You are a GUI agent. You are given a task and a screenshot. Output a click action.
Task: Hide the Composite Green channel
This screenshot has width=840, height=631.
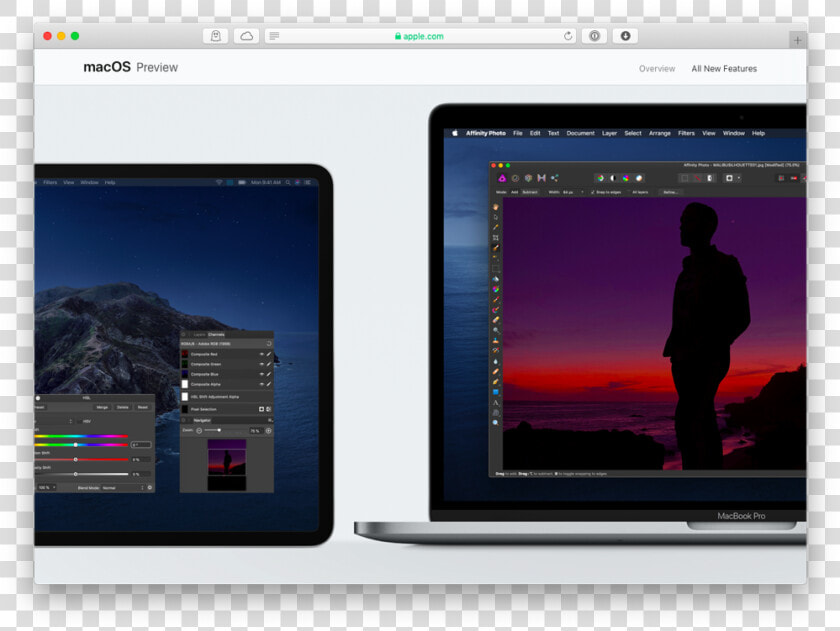coord(262,364)
